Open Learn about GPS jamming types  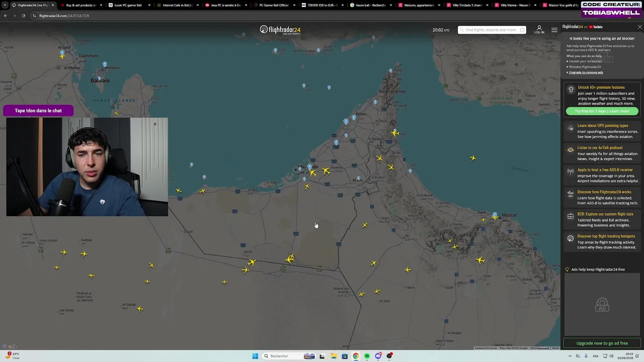click(603, 126)
